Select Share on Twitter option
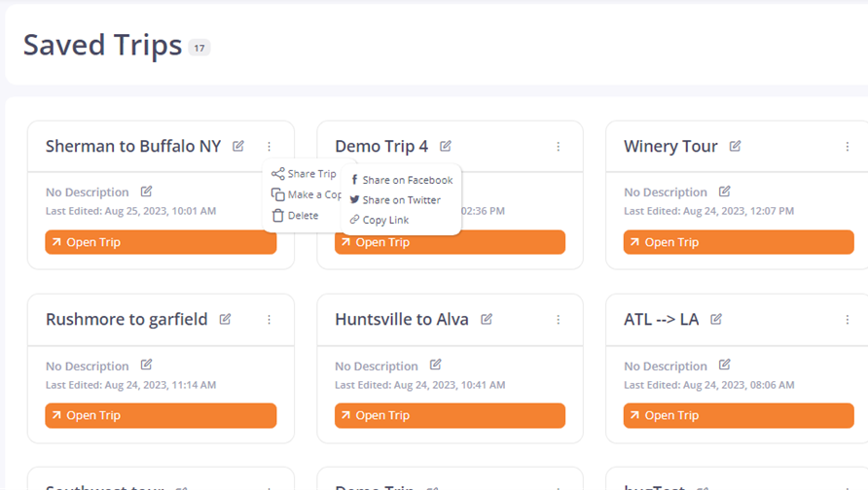 tap(395, 199)
